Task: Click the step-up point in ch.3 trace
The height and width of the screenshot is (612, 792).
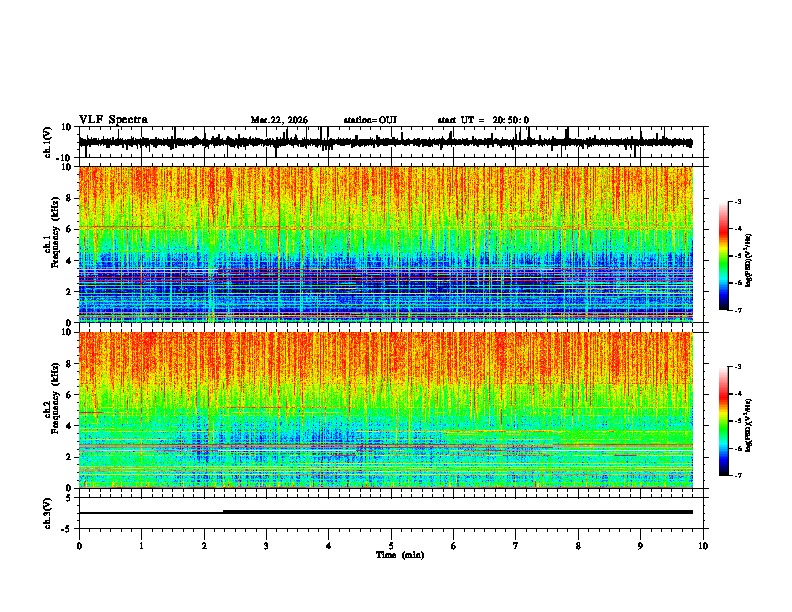Action: (223, 512)
